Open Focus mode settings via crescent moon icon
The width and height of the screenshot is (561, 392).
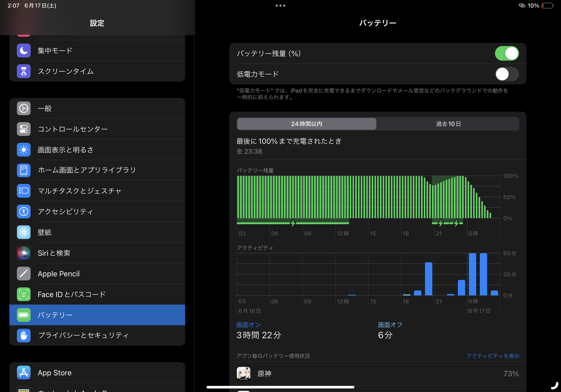point(23,51)
